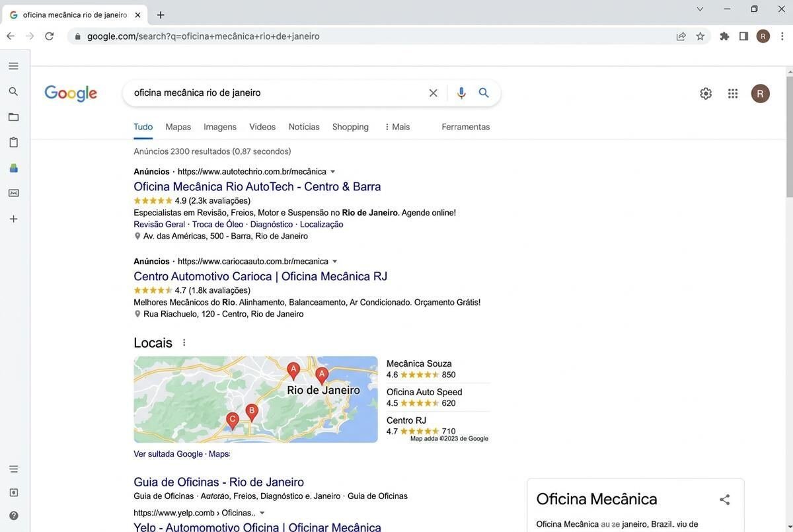Open the sidebar help question mark icon
The width and height of the screenshot is (793, 532).
[x=13, y=515]
